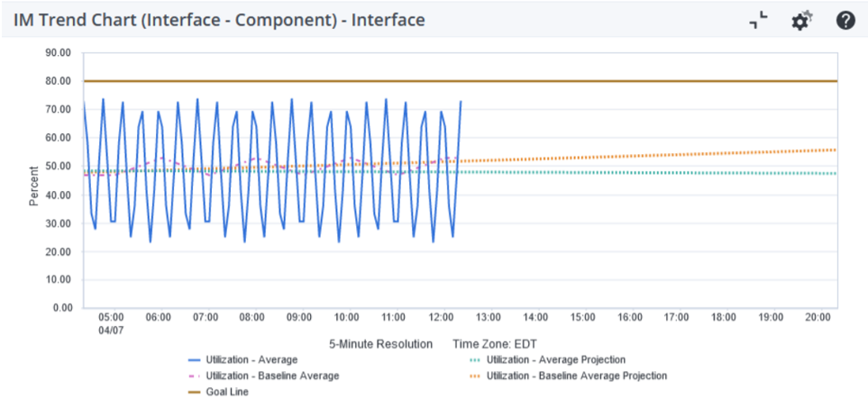Open help via the question mark icon

point(845,20)
